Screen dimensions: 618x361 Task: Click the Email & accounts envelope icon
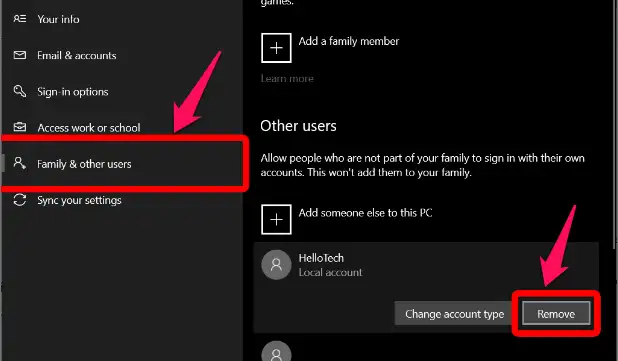pyautogui.click(x=20, y=55)
